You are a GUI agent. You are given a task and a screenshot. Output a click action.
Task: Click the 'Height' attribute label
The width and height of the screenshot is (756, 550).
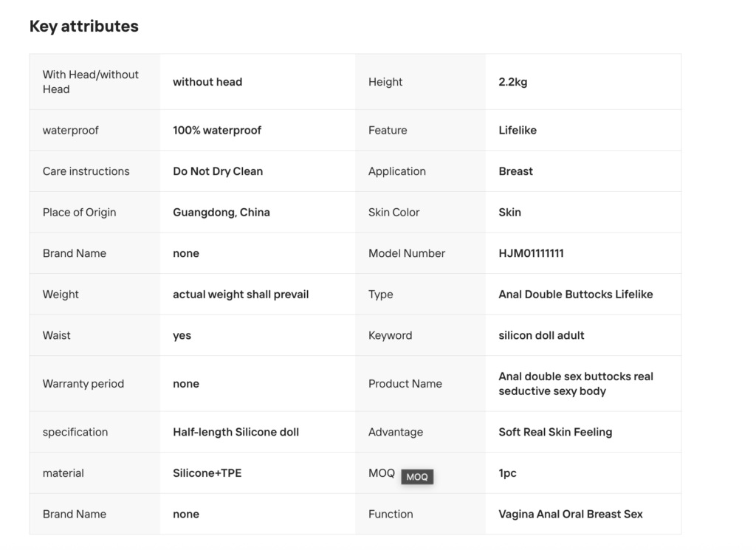pos(385,82)
